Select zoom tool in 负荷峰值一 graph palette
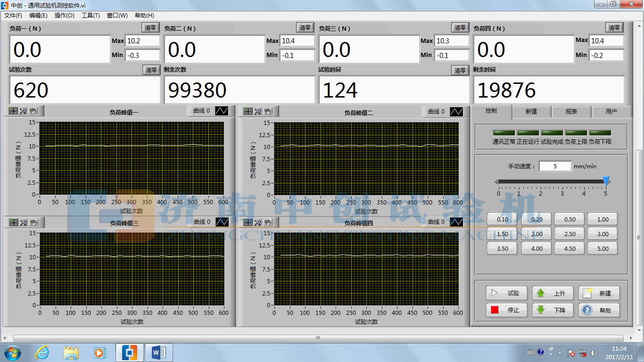Image resolution: width=644 pixels, height=362 pixels. pos(23,111)
